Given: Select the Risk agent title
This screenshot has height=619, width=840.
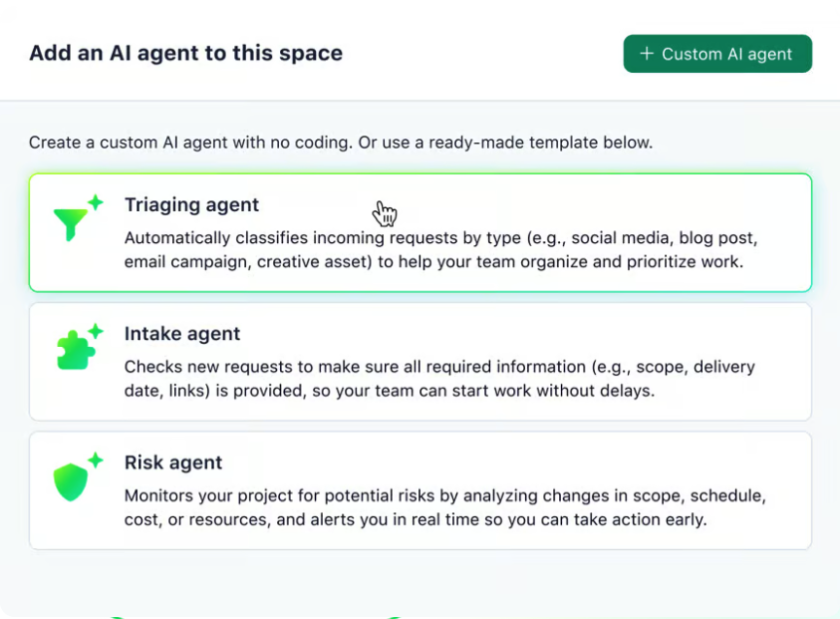Looking at the screenshot, I should [173, 463].
